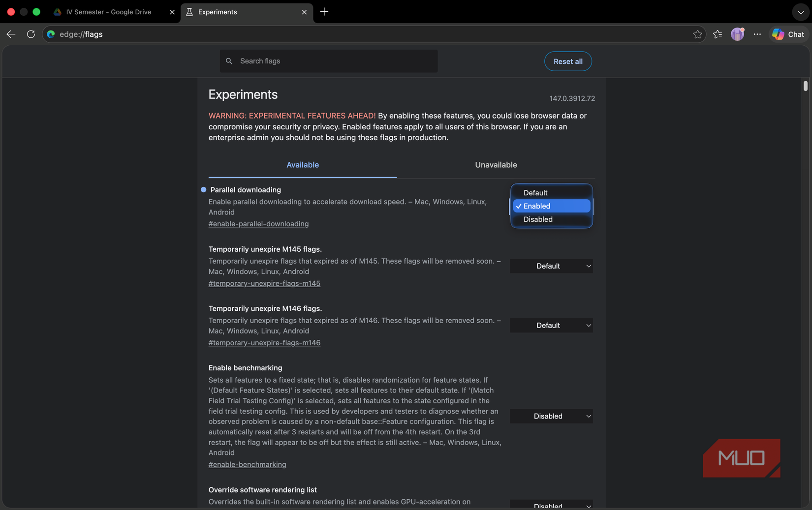Open the M145 flags Default dropdown

tap(551, 266)
